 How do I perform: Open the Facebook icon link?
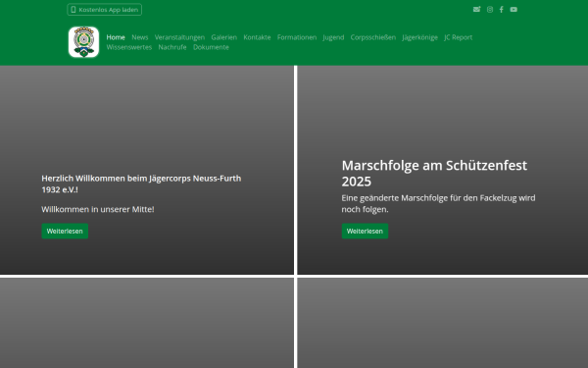[502, 10]
